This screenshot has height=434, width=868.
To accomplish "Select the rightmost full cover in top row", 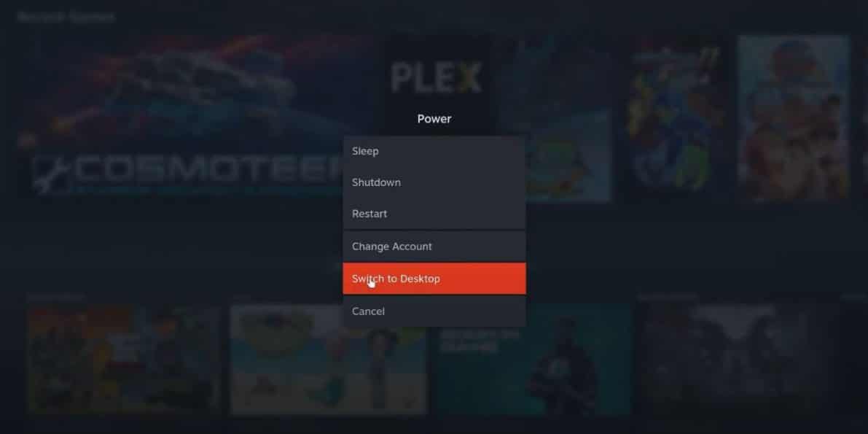I will click(x=794, y=118).
